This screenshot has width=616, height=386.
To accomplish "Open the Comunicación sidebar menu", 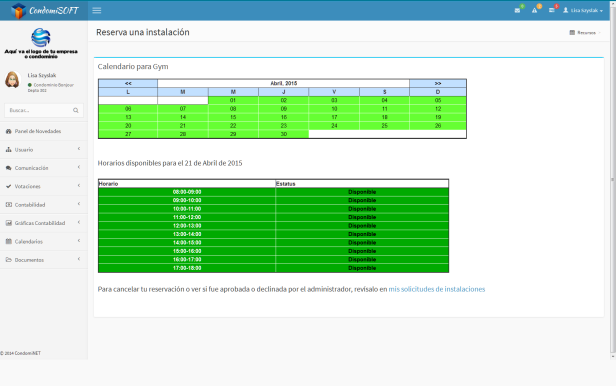I will (x=44, y=168).
